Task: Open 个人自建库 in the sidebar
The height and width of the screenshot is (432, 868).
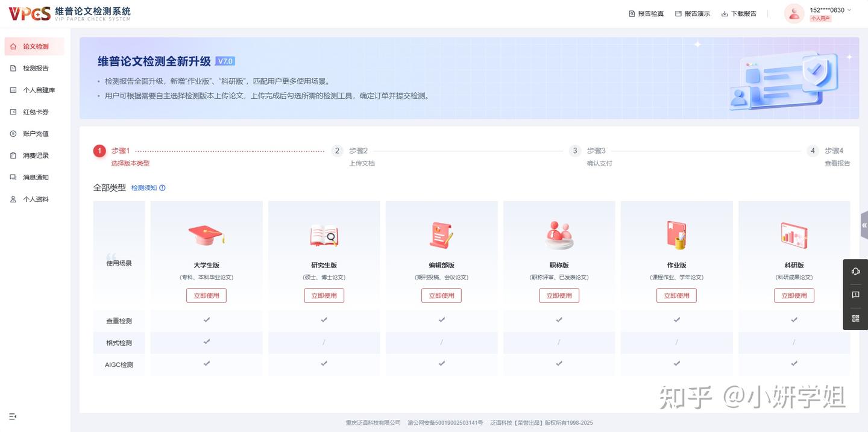Action: tap(34, 89)
